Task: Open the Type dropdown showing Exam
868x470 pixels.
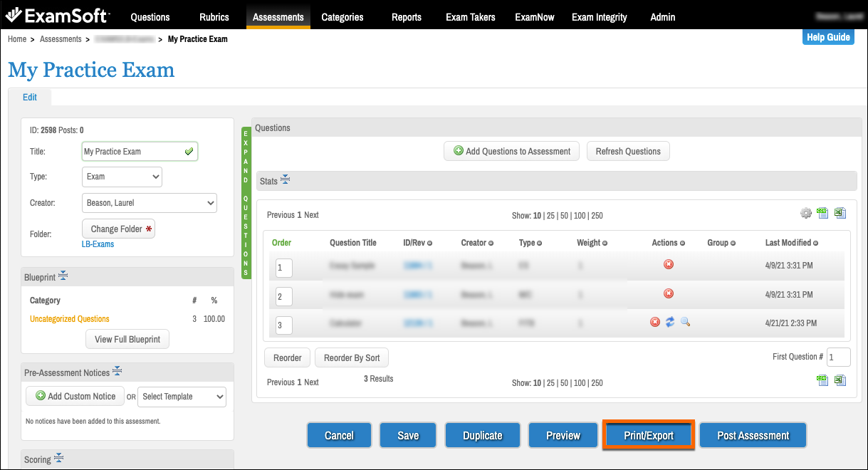Action: pos(122,177)
